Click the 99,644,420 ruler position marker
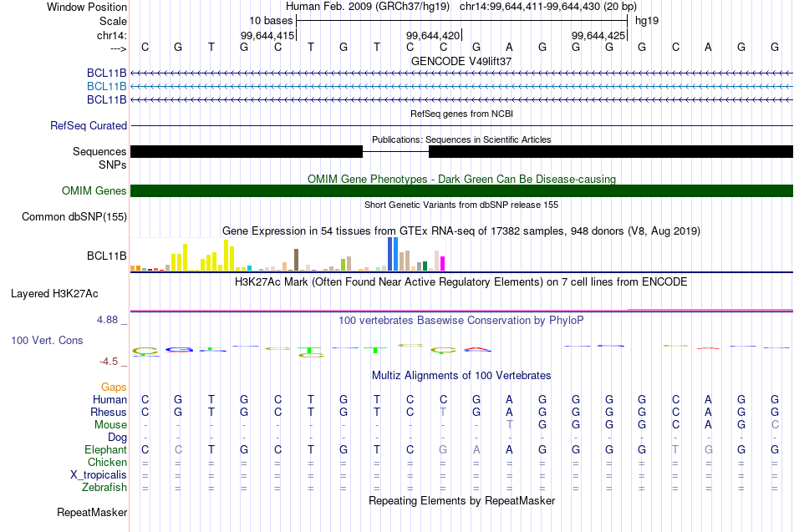Viewport: 794px width, 532px height. (434, 35)
